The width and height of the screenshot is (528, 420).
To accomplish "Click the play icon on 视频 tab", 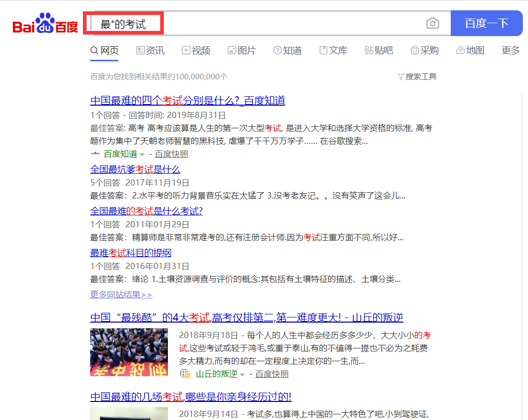I will (x=186, y=51).
